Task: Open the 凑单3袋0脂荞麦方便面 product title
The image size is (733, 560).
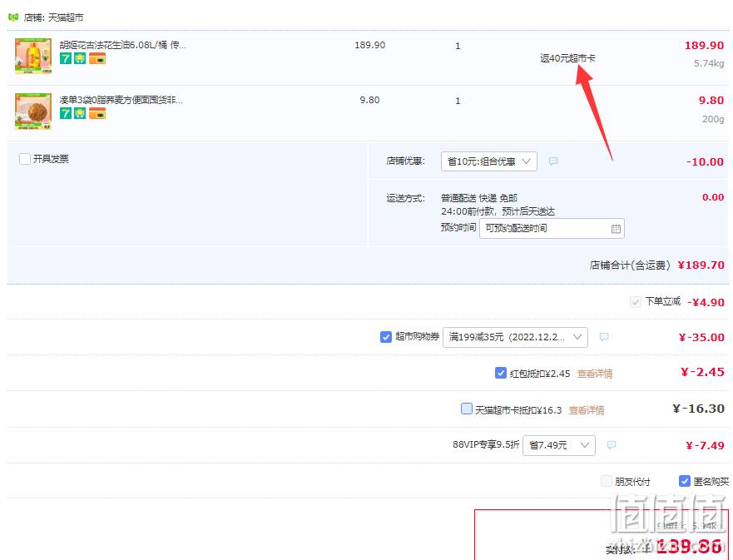Action: point(121,100)
